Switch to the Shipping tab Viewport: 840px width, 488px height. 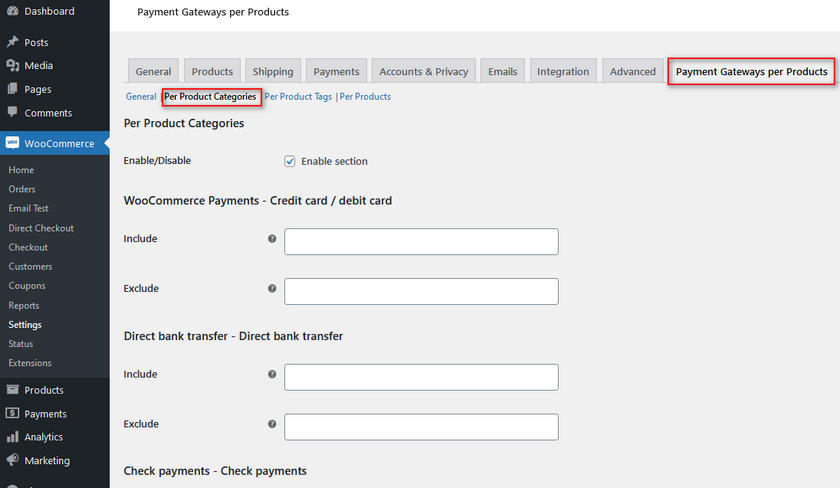(x=273, y=71)
